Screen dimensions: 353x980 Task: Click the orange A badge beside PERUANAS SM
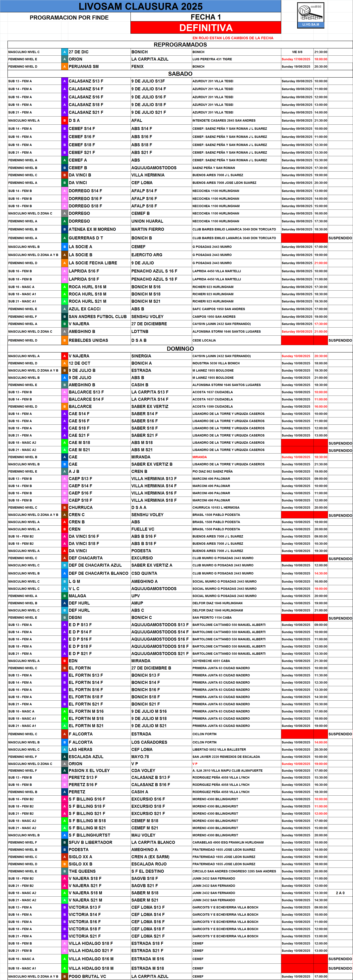pos(65,67)
